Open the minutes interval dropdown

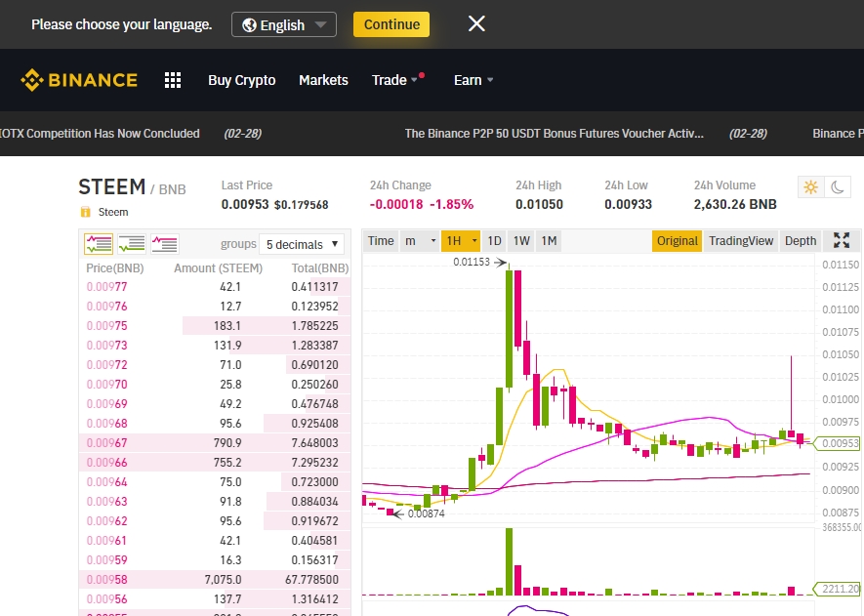pyautogui.click(x=420, y=241)
